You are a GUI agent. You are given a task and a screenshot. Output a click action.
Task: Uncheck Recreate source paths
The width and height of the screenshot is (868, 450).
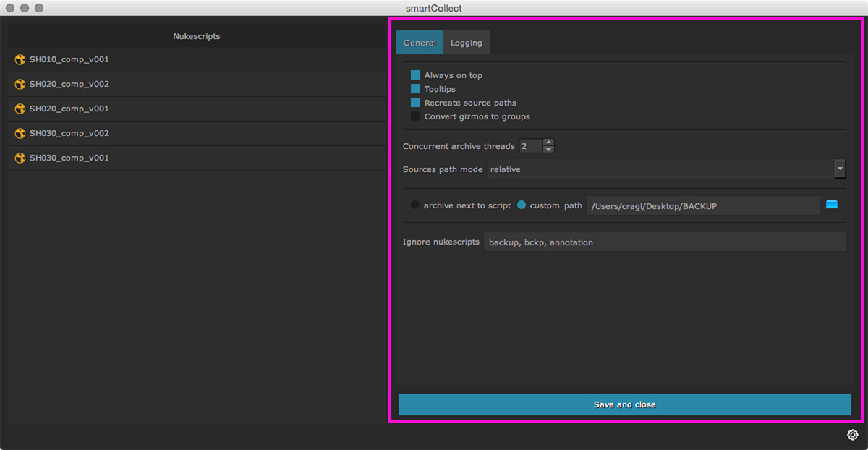(x=416, y=103)
